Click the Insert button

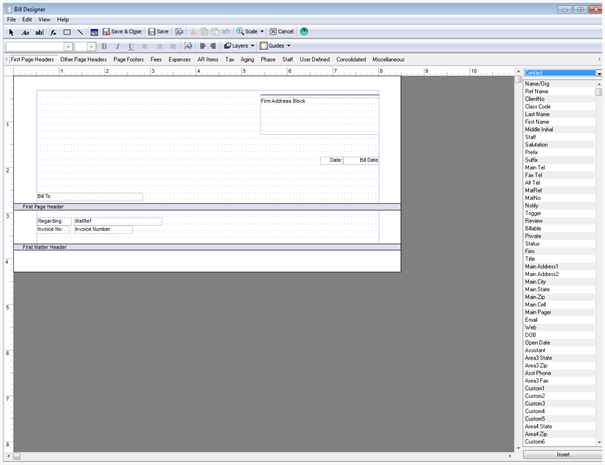563,455
